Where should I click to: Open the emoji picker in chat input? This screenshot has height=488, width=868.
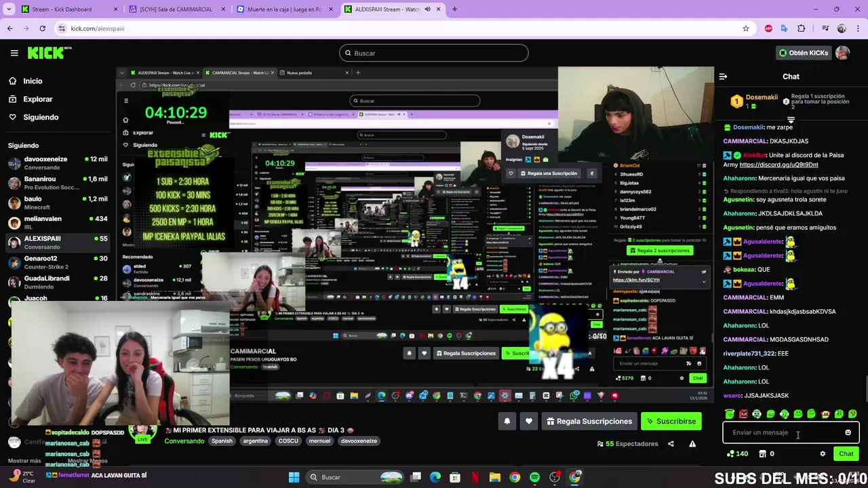(848, 432)
